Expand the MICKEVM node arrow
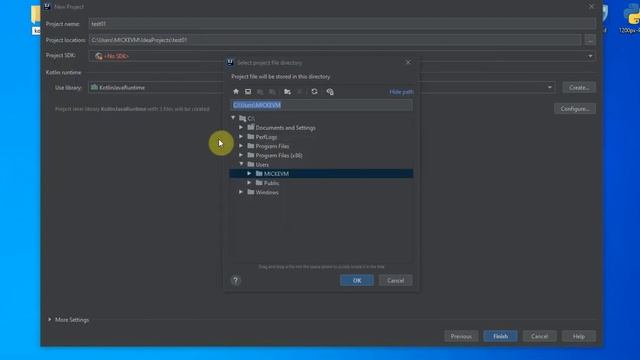Viewport: 640px width, 360px height. tap(249, 173)
